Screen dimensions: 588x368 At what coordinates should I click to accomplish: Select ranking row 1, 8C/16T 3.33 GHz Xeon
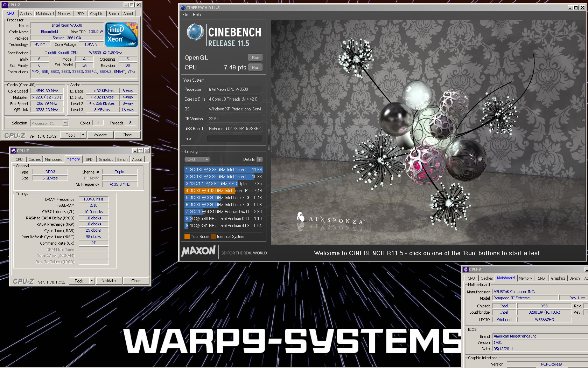tap(223, 170)
